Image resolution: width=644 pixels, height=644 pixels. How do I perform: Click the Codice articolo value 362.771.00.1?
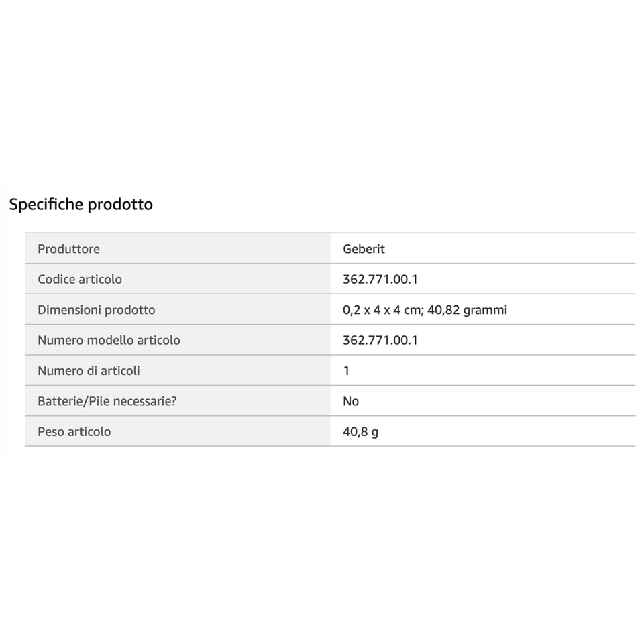[x=380, y=279]
